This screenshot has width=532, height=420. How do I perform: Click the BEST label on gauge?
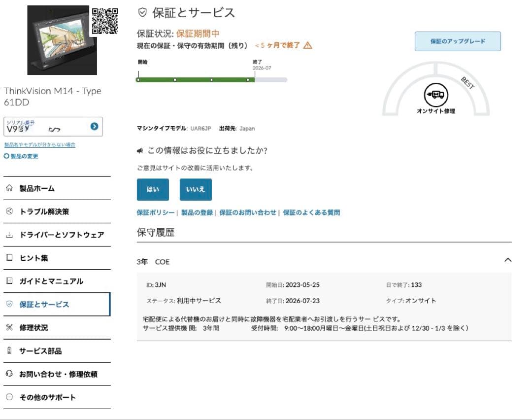pyautogui.click(x=467, y=82)
